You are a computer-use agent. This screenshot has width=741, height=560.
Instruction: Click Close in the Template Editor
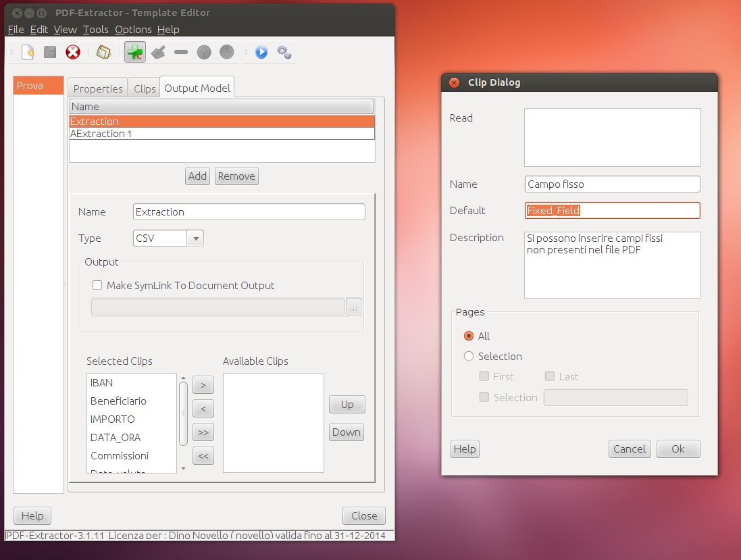[x=364, y=515]
